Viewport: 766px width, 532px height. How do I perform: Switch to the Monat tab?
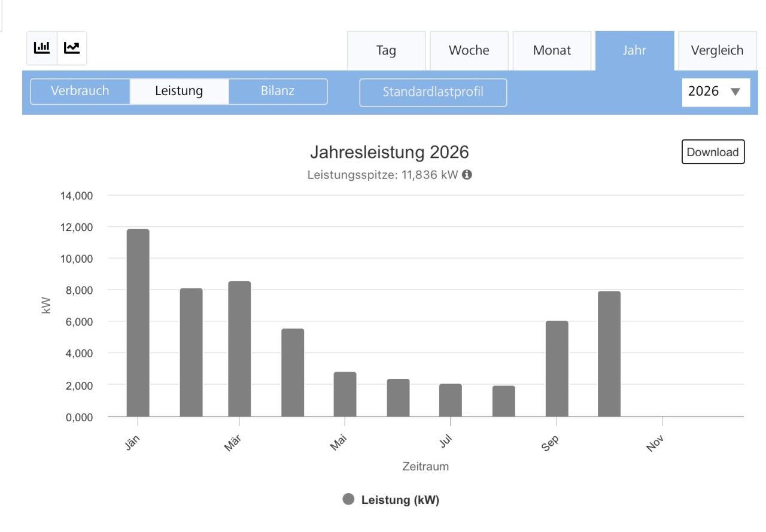[552, 51]
